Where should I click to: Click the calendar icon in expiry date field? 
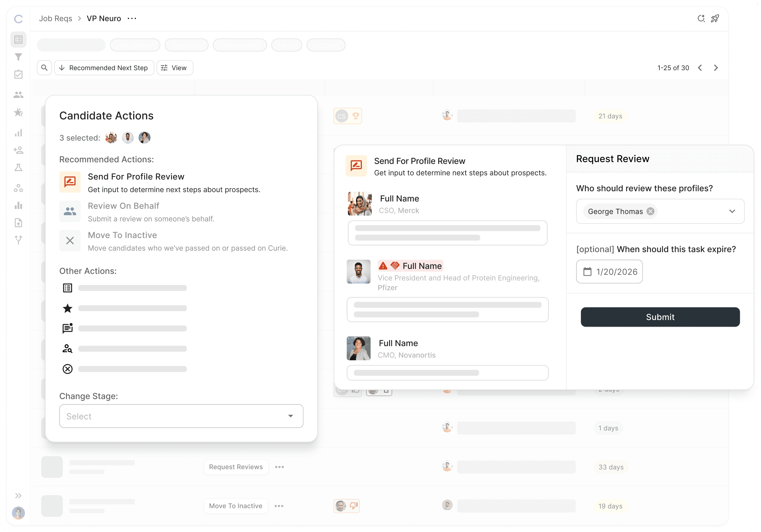[x=587, y=271]
